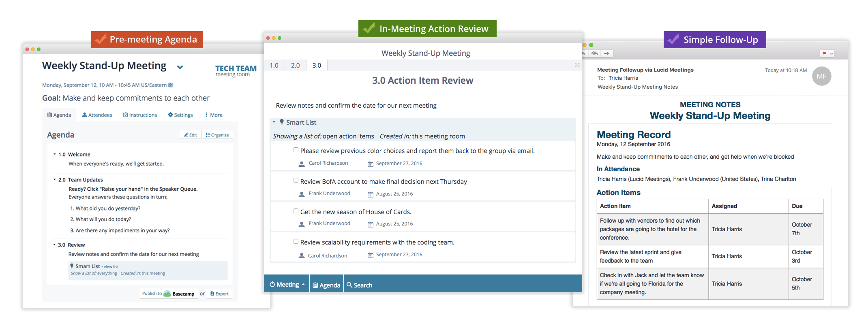Image resolution: width=868 pixels, height=334 pixels.
Task: Collapse the 3.0 Review agenda item
Action: tap(54, 245)
